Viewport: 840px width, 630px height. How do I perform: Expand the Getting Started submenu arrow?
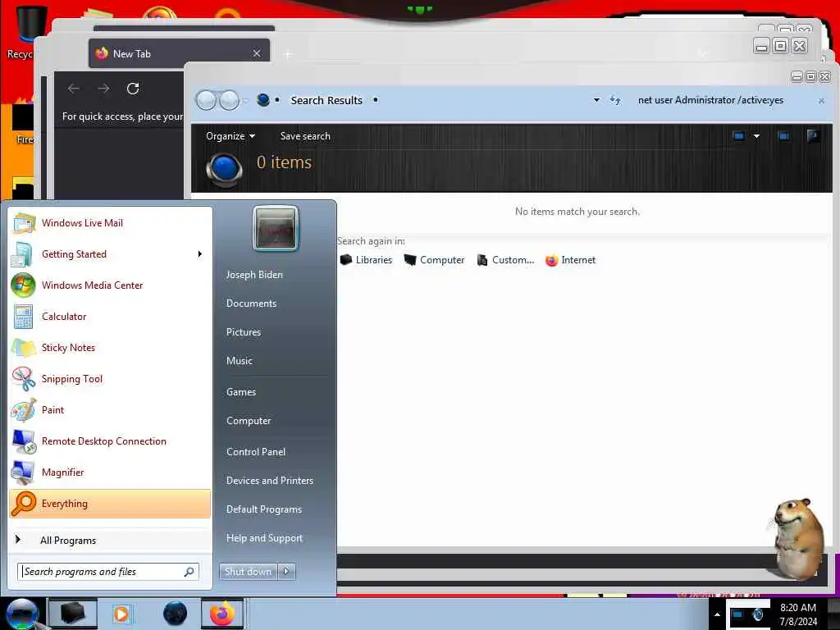point(200,254)
